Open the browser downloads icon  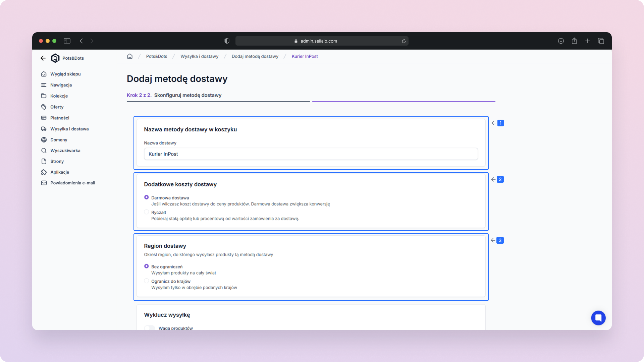(561, 41)
